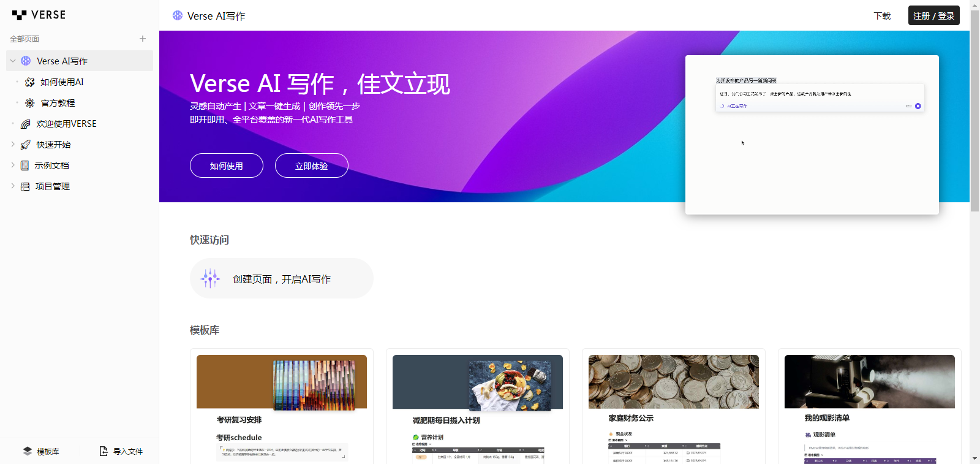Open the 家庭财务公示 template thumbnail
Screen dimensions: 980x464
coord(673,382)
